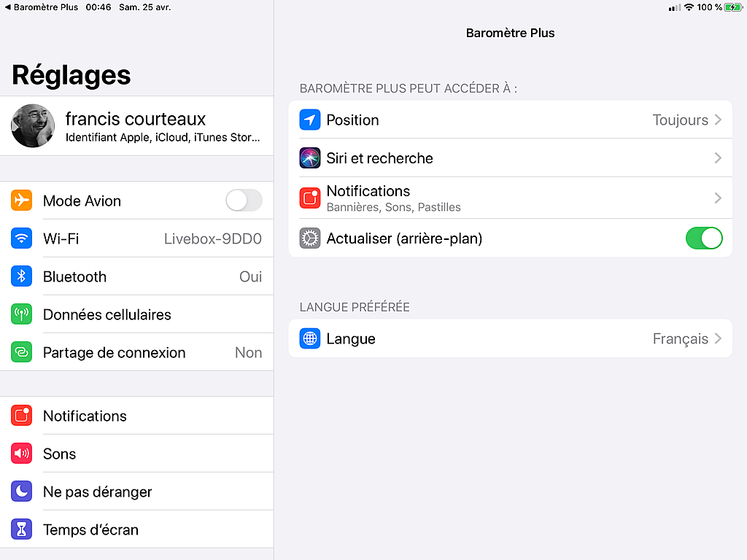Image resolution: width=747 pixels, height=560 pixels.
Task: Tap the orange airplane Mode Avion icon
Action: point(21,201)
